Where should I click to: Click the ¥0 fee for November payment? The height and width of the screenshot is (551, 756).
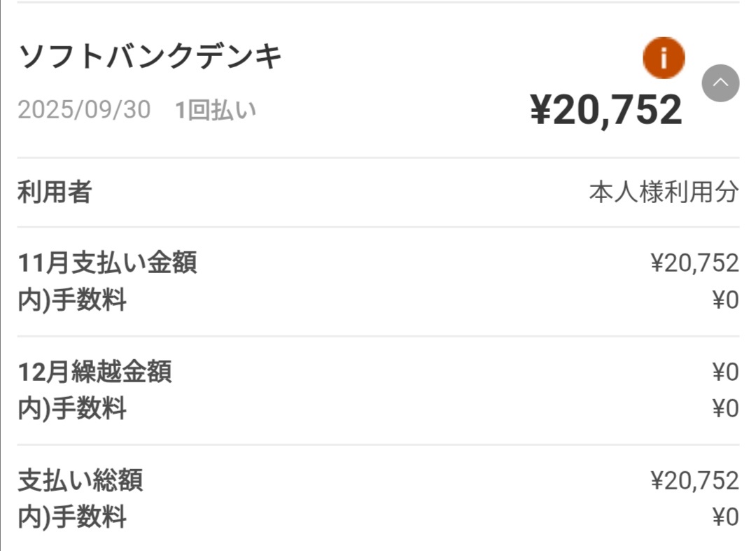point(725,300)
